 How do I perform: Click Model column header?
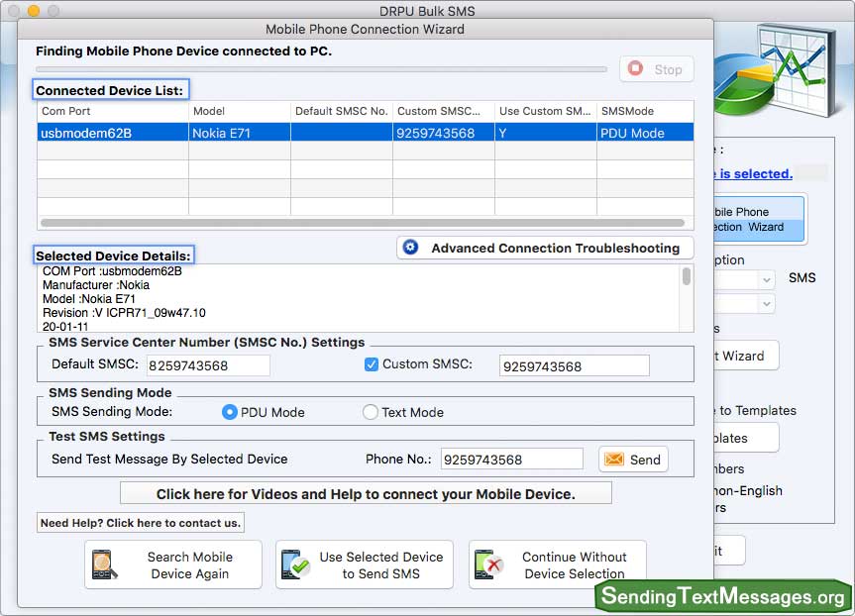(240, 111)
